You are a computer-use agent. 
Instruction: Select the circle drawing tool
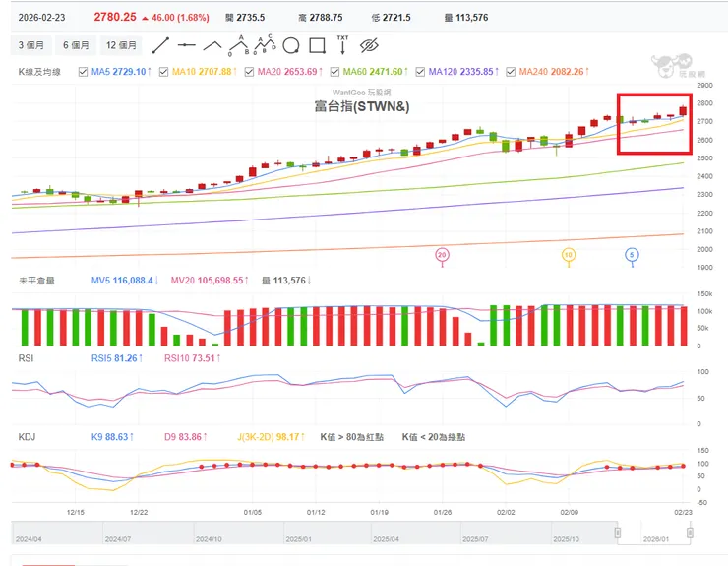pyautogui.click(x=291, y=45)
